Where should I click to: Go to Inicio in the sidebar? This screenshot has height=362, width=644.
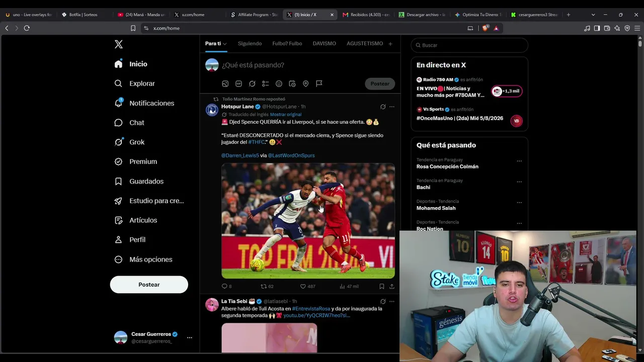131,64
